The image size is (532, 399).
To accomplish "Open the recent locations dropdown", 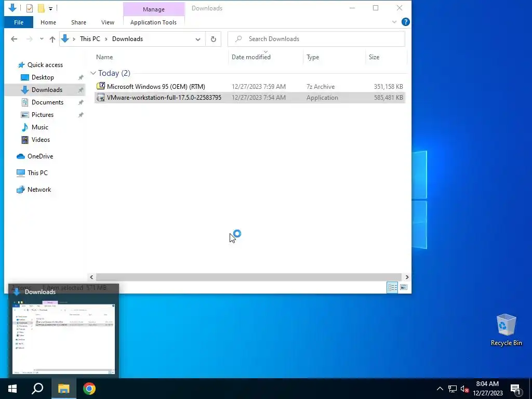I will point(42,39).
